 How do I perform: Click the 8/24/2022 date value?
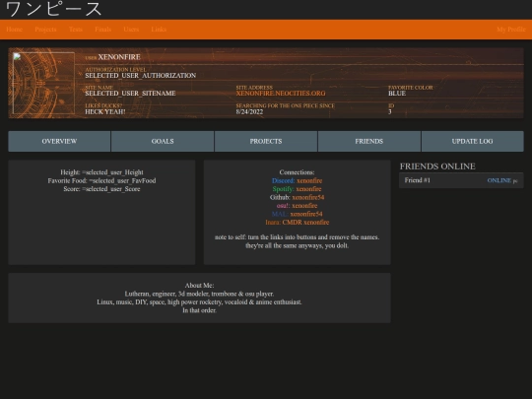click(x=249, y=111)
